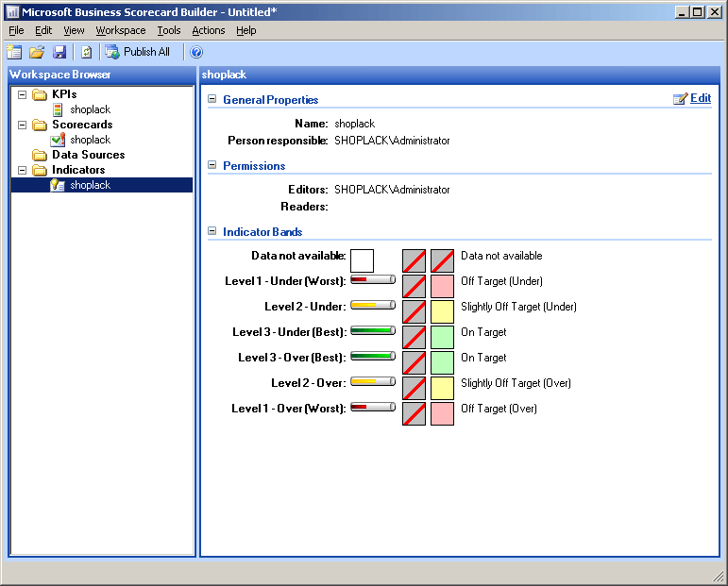Click the Level 1 - Over slashed text-color swatch
The height and width of the screenshot is (586, 728).
(415, 414)
